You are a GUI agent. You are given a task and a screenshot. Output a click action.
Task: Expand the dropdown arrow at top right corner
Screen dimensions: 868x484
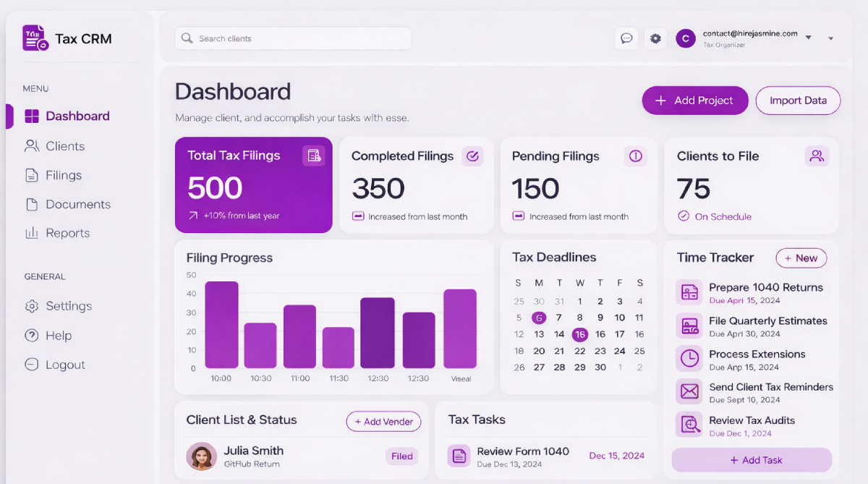tap(832, 38)
